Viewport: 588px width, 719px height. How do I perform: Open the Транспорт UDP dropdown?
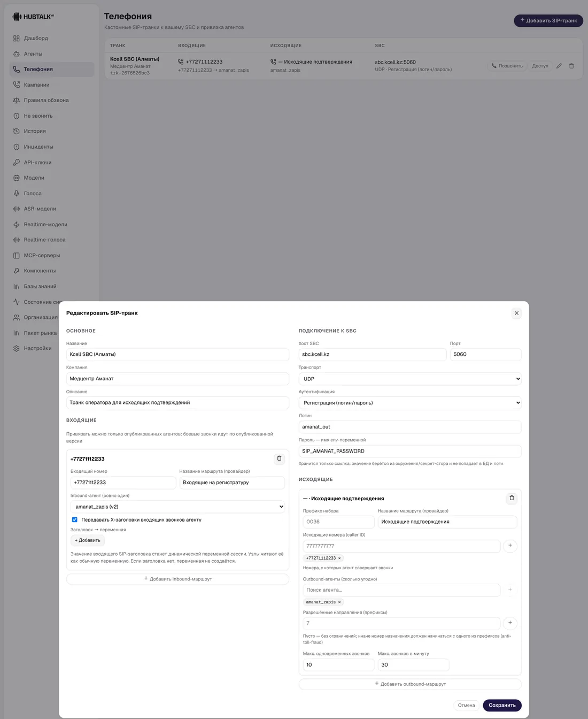pos(410,379)
